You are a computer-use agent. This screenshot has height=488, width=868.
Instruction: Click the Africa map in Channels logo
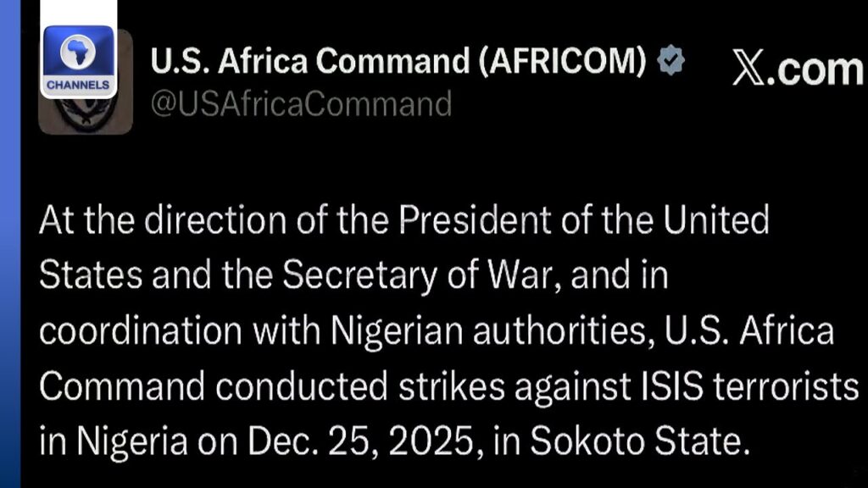(x=78, y=51)
